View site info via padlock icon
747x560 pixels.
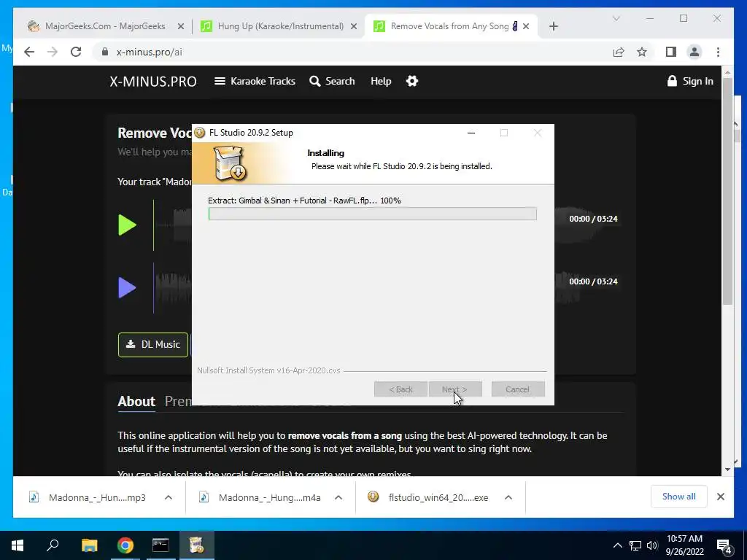(x=105, y=52)
